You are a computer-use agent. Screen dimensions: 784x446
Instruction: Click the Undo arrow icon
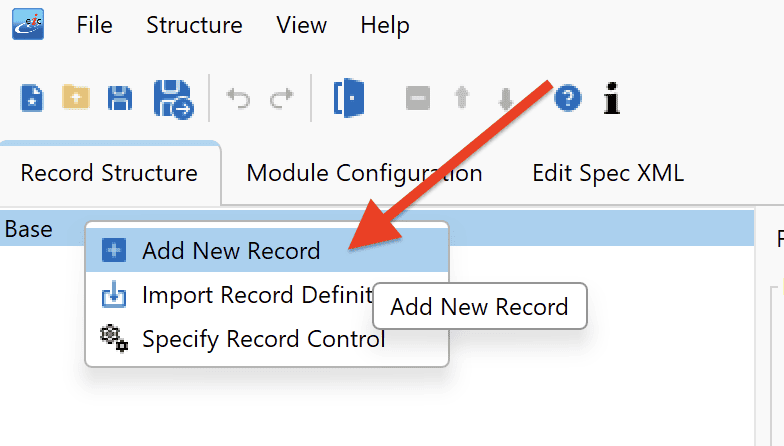[238, 98]
